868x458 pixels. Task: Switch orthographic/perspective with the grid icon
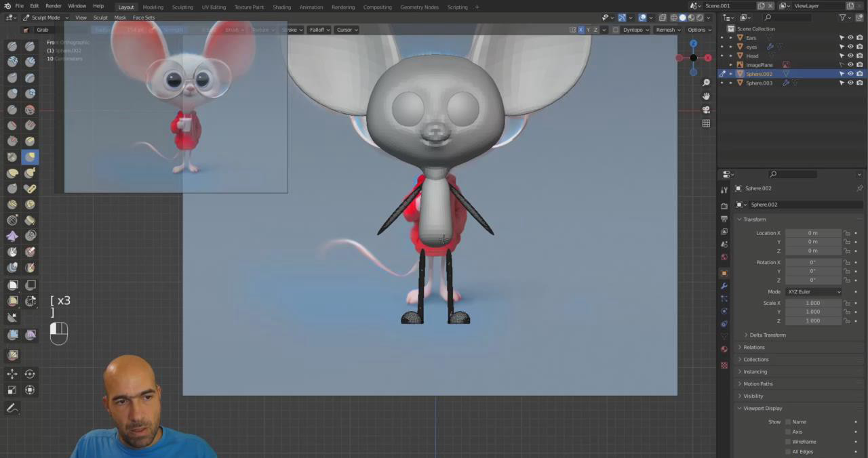click(x=706, y=123)
